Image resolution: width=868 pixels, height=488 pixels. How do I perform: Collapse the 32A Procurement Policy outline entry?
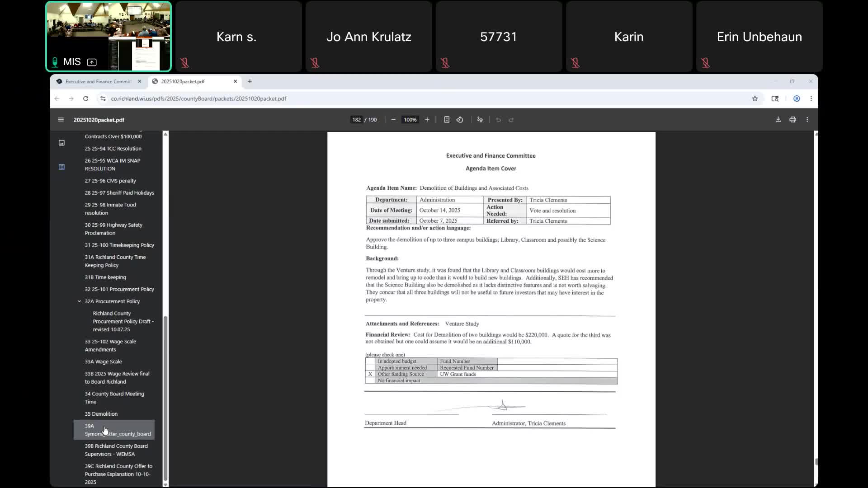pyautogui.click(x=79, y=301)
